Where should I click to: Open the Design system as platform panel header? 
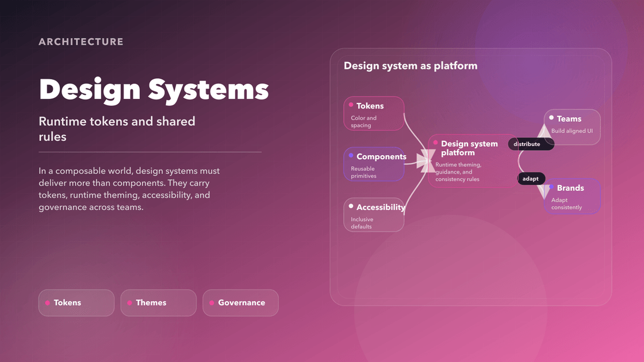click(410, 66)
